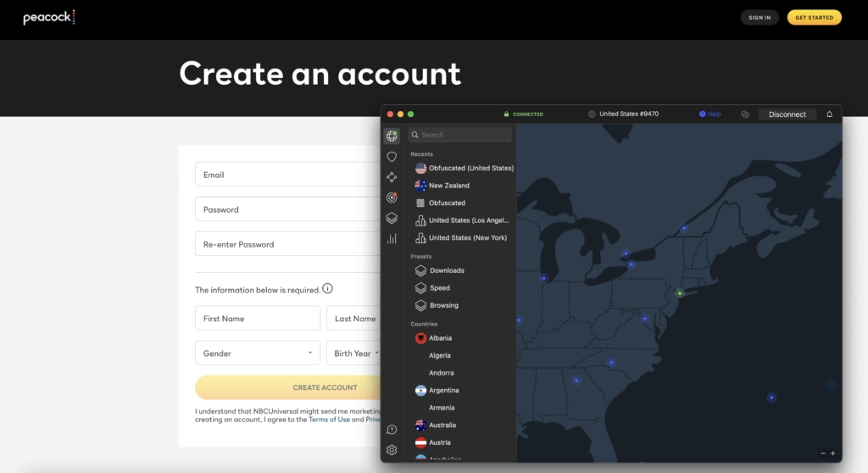Click the info icon next to required information
The image size is (868, 473).
tap(328, 288)
